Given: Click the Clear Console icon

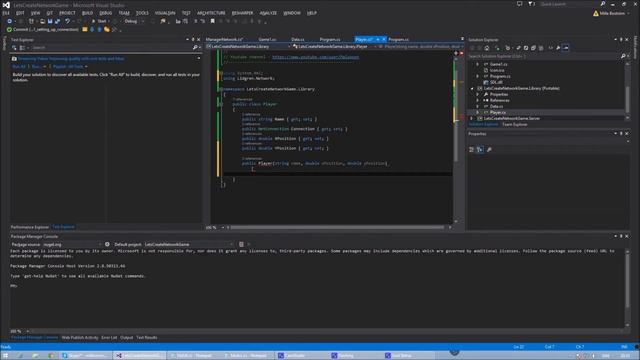Looking at the screenshot, I should coord(241,244).
